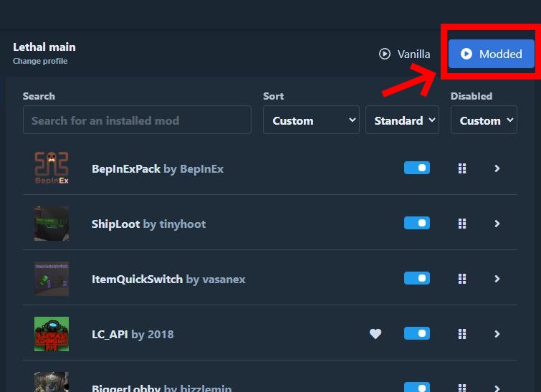Click the Vanilla play circle icon

[385, 54]
